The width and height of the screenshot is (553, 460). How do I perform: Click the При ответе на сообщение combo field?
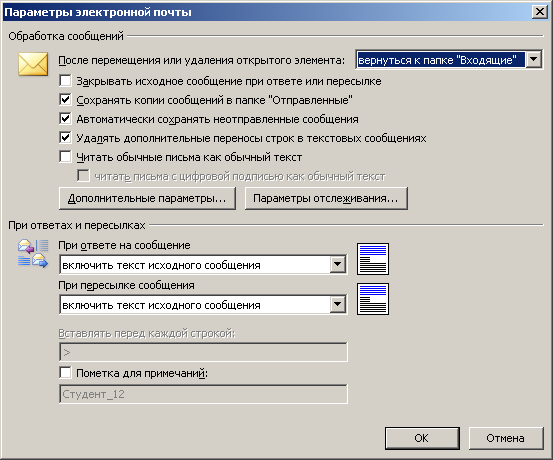coord(203,265)
